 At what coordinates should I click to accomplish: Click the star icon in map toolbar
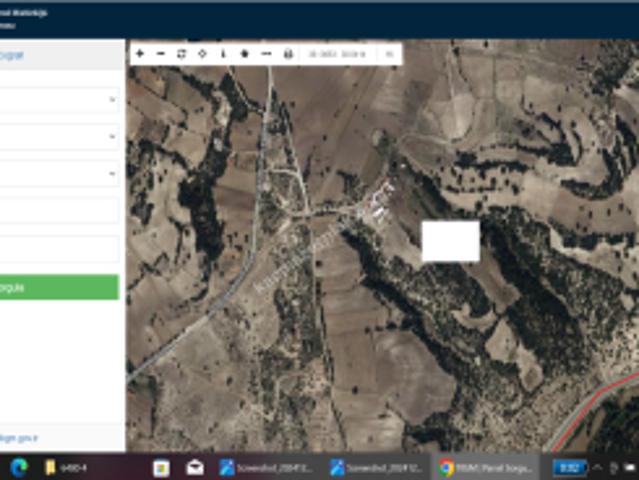tap(244, 53)
